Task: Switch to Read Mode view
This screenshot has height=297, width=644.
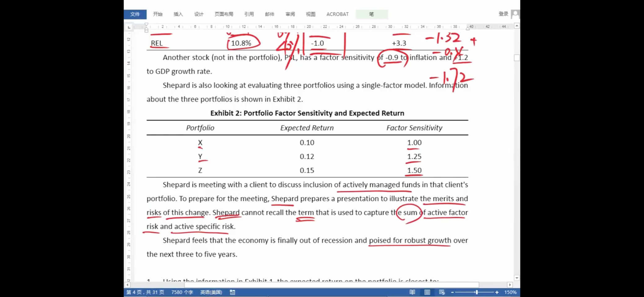Action: coord(412,292)
